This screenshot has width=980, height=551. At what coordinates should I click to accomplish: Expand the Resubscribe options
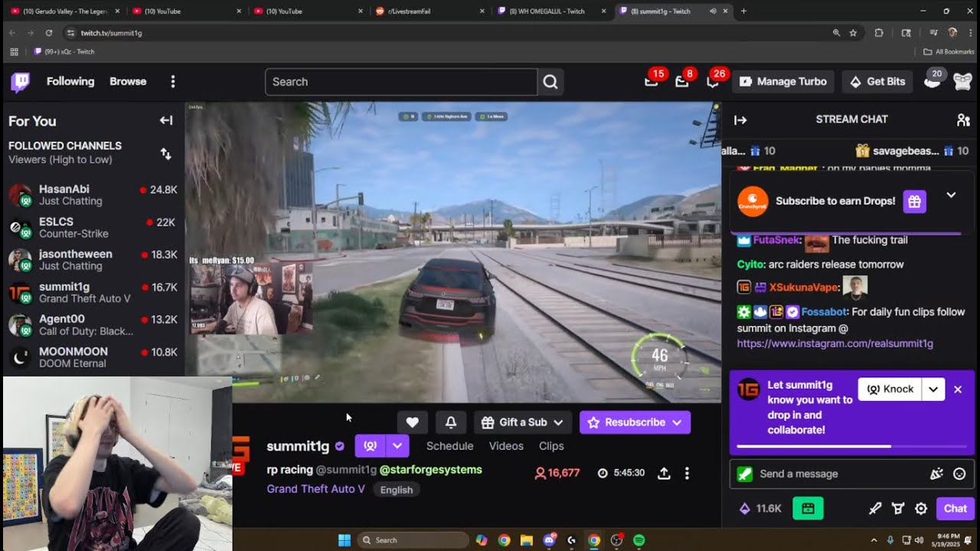(x=677, y=422)
